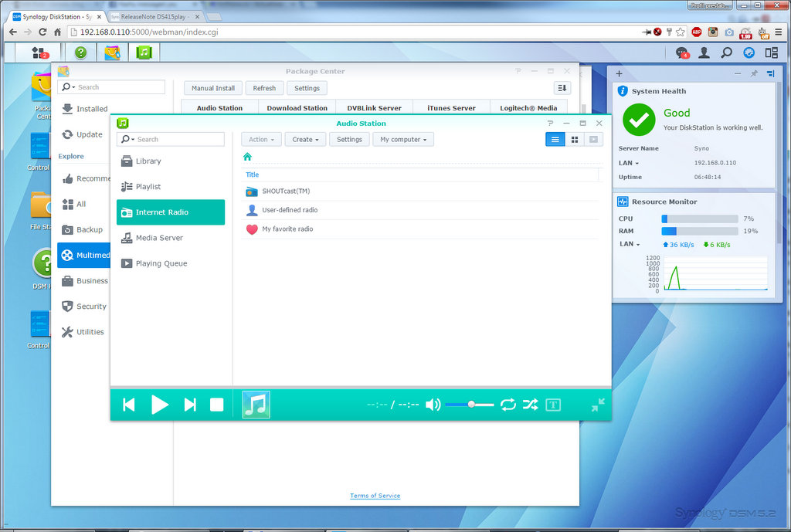This screenshot has width=791, height=532.
Task: Adjust the volume slider in player
Action: 470,405
